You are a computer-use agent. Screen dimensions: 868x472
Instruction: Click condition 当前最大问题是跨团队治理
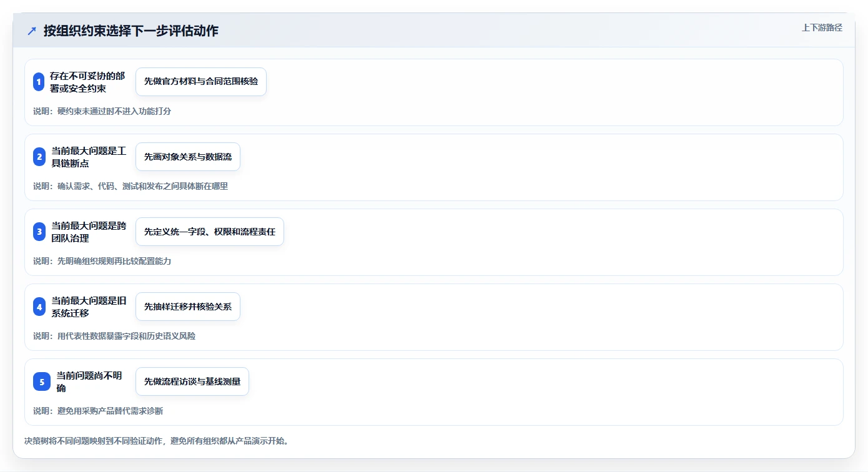(x=89, y=232)
